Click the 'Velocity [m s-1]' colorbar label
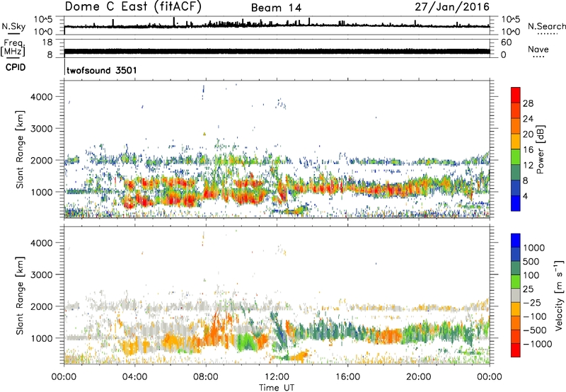Screen dimensions: 566x392 point(559,295)
